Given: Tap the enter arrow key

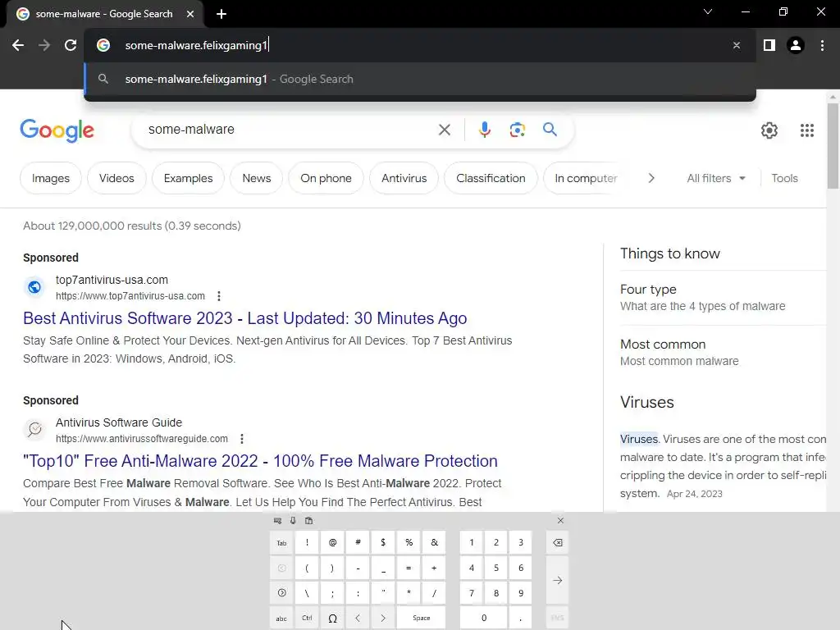Looking at the screenshot, I should [557, 580].
